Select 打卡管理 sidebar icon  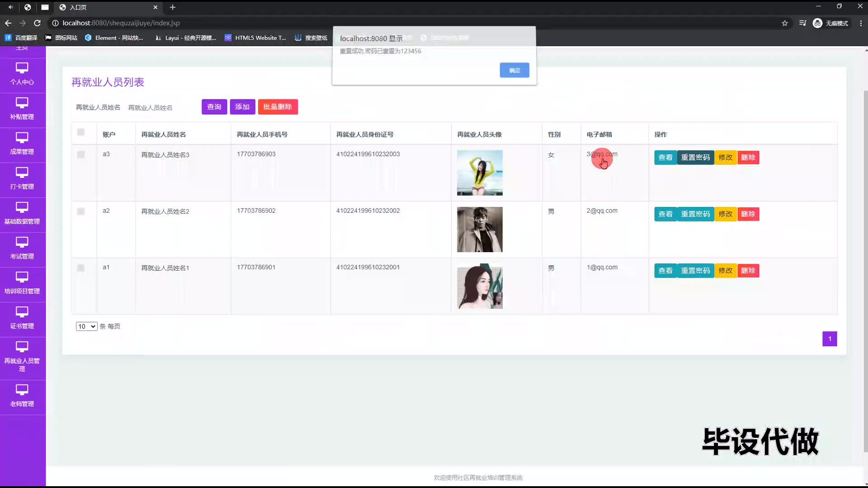click(22, 173)
